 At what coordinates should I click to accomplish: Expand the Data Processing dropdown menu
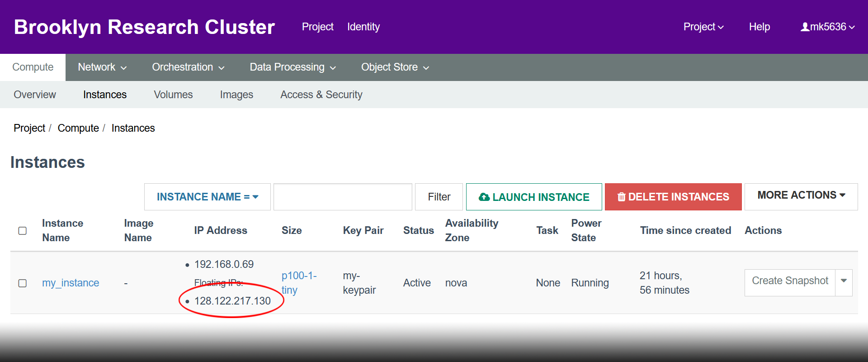[292, 67]
